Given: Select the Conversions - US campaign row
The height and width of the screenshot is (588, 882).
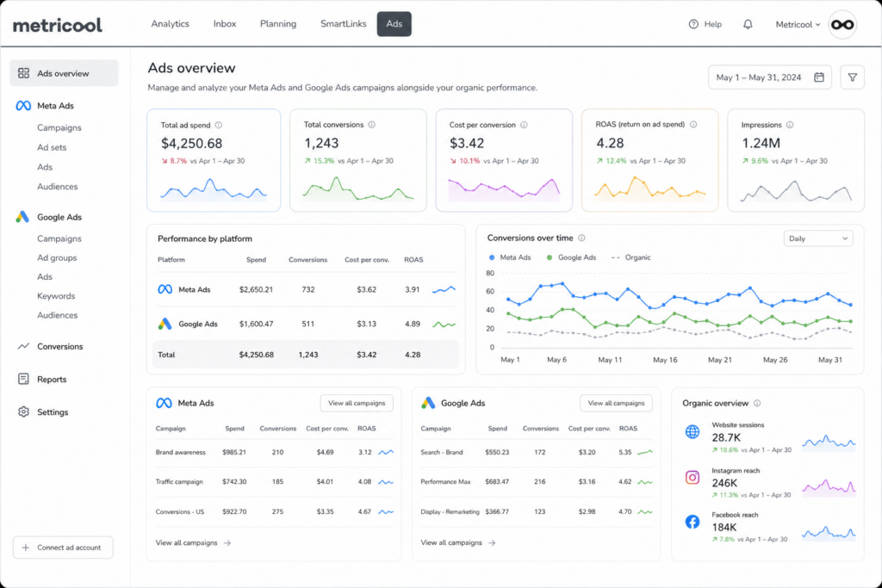Looking at the screenshot, I should click(x=275, y=512).
